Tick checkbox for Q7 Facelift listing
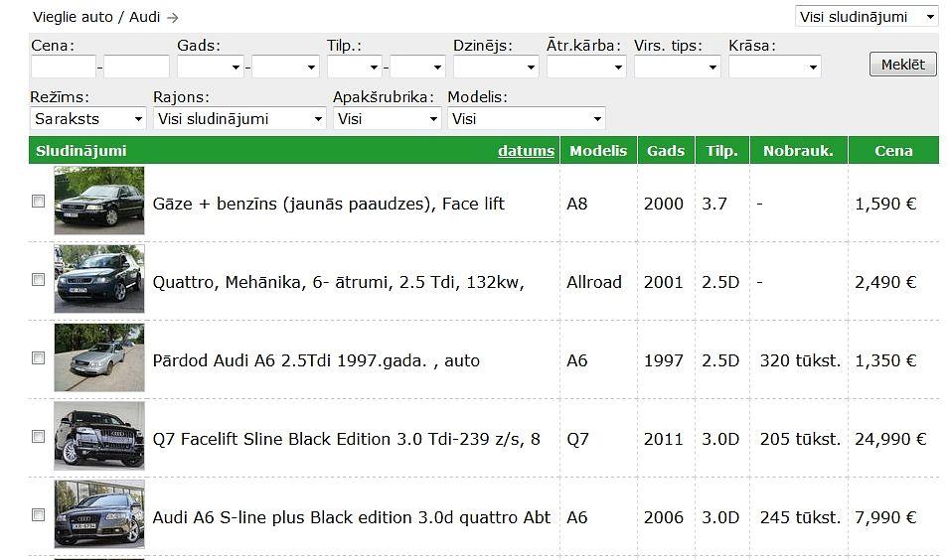This screenshot has height=560, width=948. [x=38, y=436]
